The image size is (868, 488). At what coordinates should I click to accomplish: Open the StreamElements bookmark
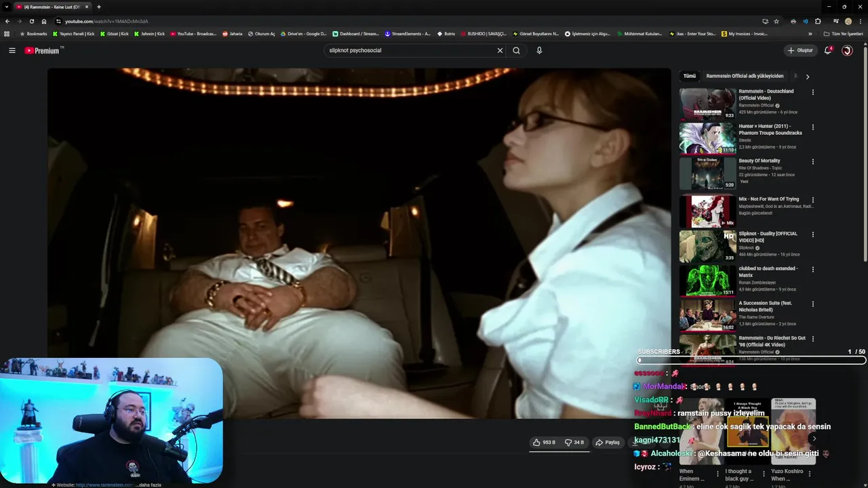[408, 33]
